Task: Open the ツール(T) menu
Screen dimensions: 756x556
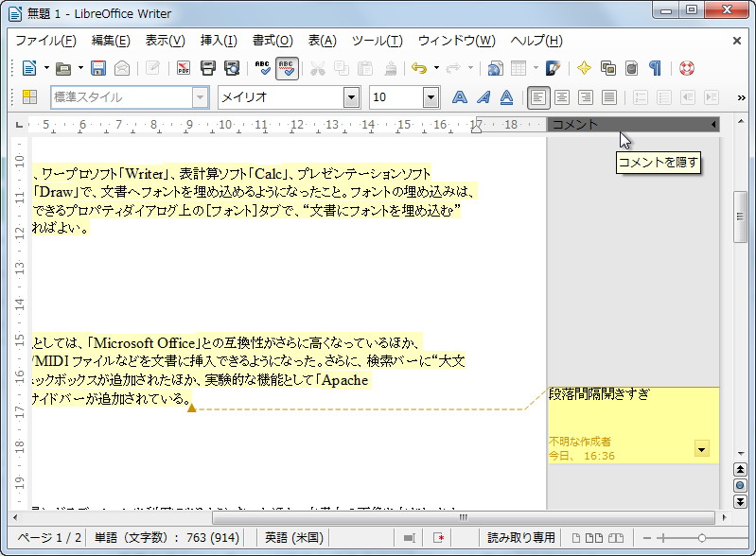Action: tap(377, 41)
